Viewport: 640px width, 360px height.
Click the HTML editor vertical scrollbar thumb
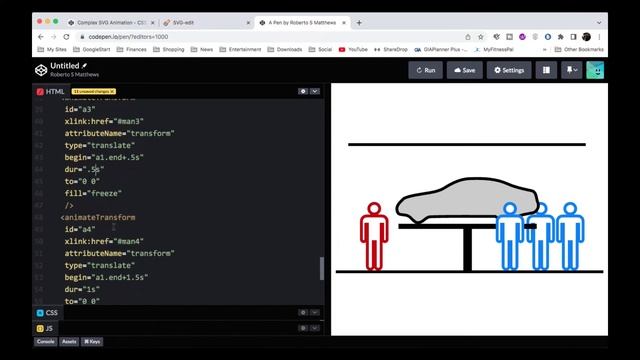(x=322, y=268)
